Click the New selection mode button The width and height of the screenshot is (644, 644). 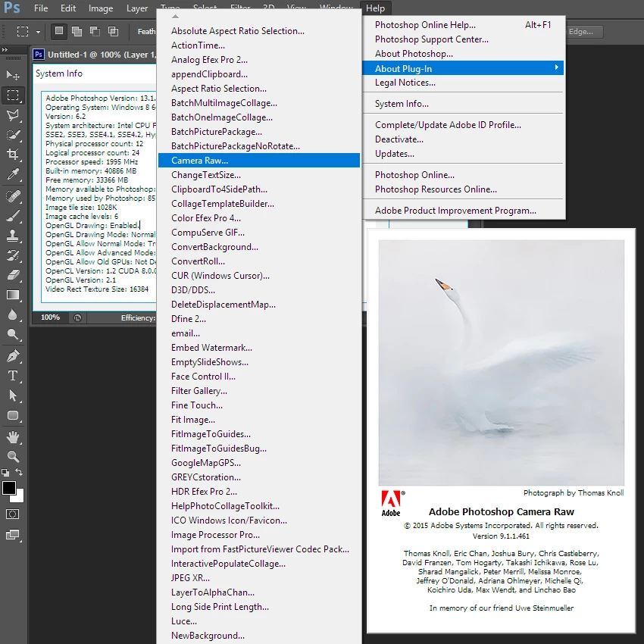pos(59,31)
